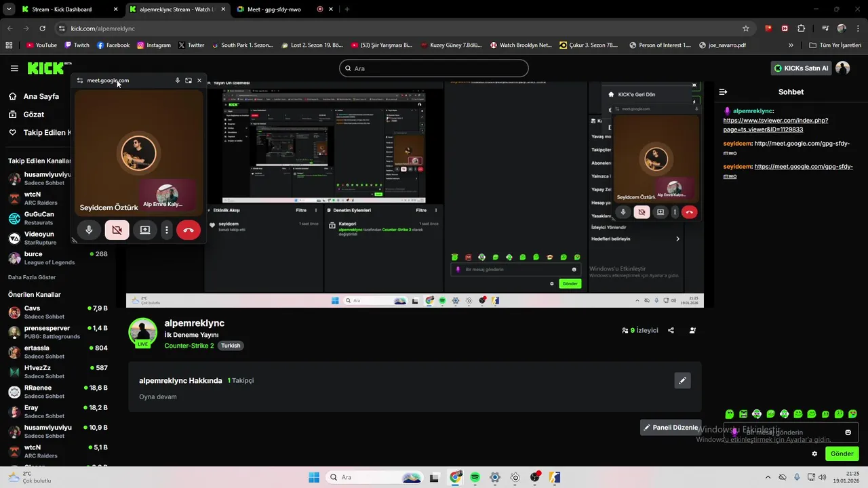The height and width of the screenshot is (488, 868).
Task: Insert last heart-eyes emote above chat input
Action: pyautogui.click(x=853, y=414)
